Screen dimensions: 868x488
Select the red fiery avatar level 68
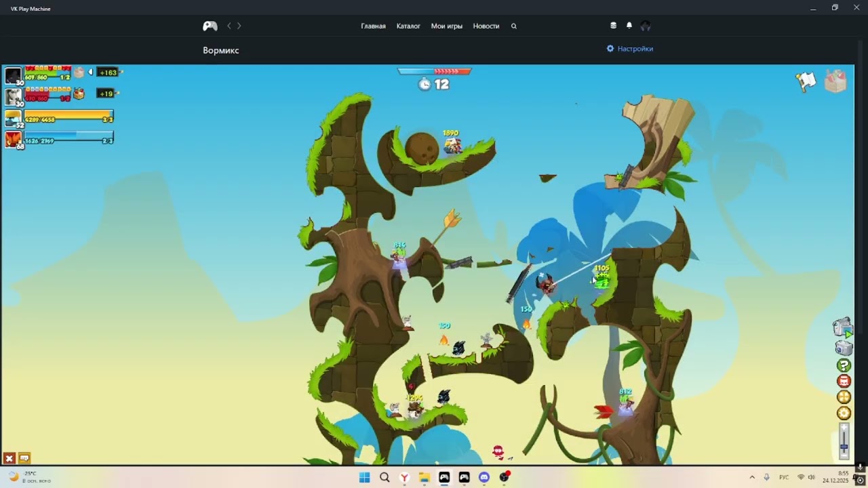click(14, 140)
